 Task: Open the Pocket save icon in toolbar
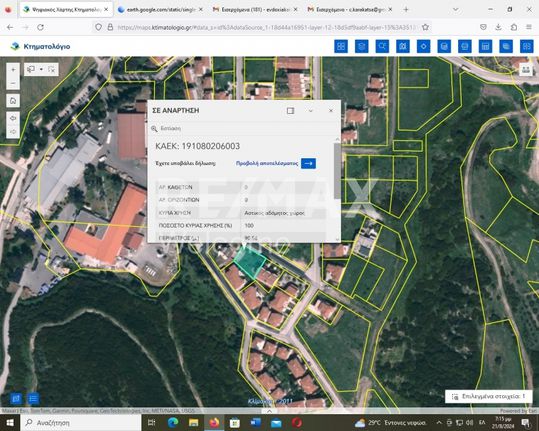[x=483, y=27]
